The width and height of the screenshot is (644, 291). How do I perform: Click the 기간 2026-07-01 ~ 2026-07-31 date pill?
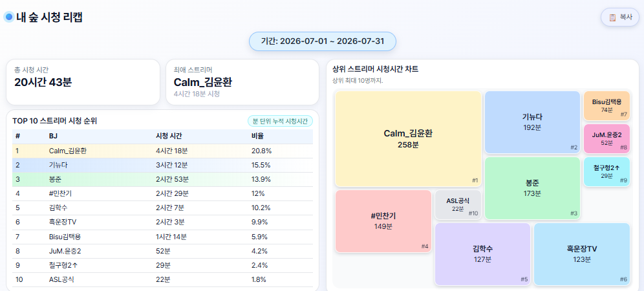[323, 41]
